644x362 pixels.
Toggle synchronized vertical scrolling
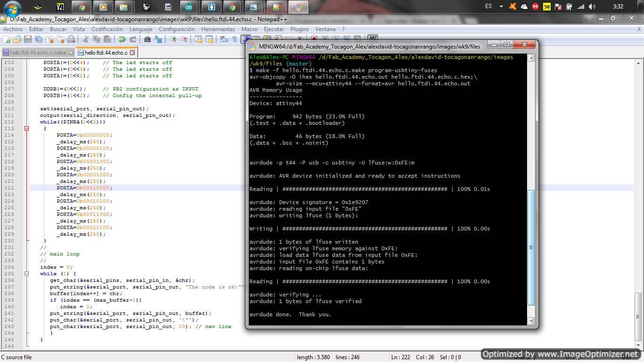[x=198, y=40]
